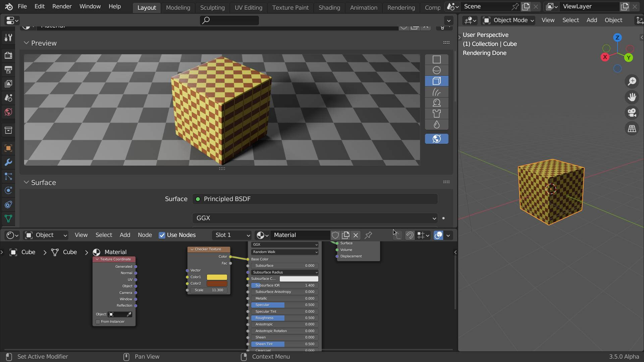
Task: Toggle the node editor pin icon
Action: 368,235
